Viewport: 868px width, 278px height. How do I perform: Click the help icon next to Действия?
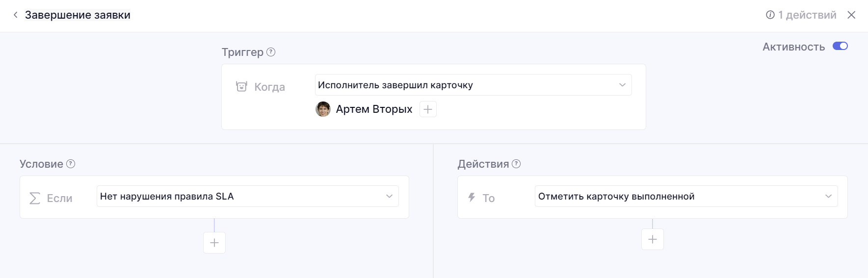coord(516,164)
